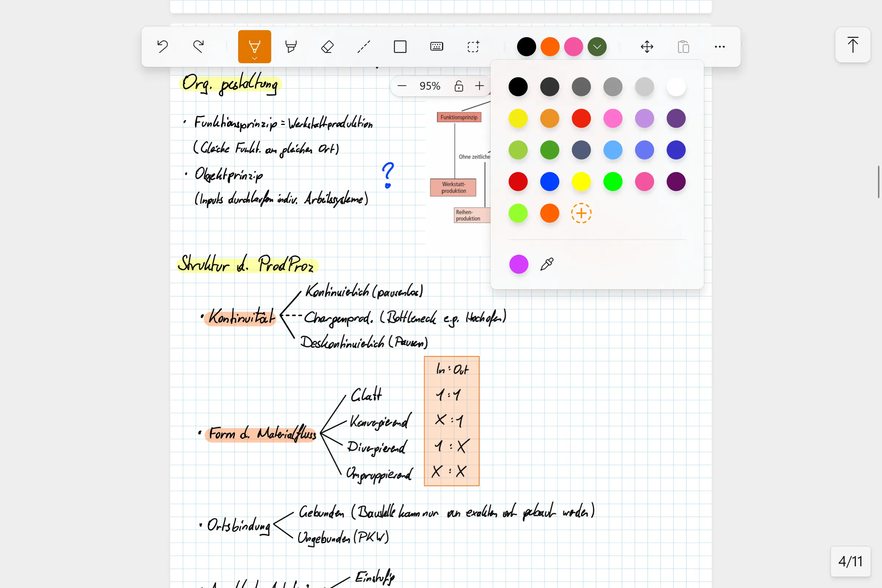Click the 95% zoom level value
Screen dimensions: 882x588
[430, 86]
